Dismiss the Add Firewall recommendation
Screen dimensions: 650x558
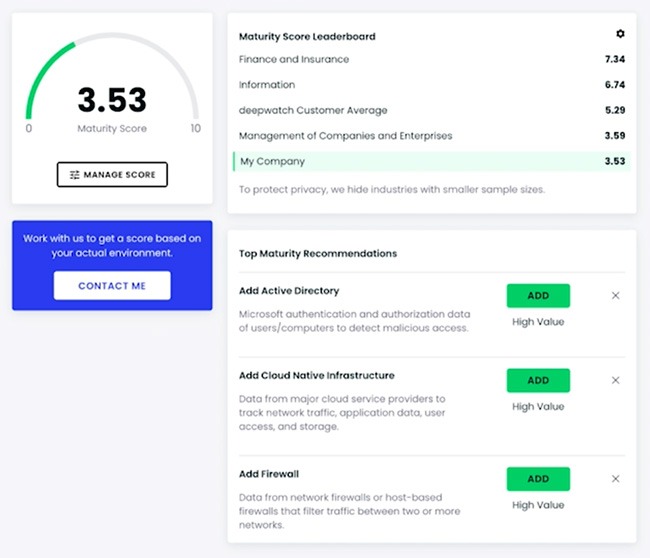(615, 478)
